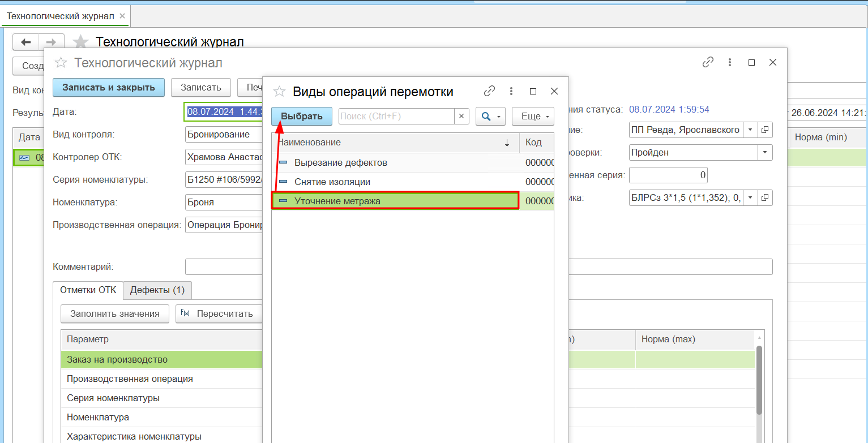Screen dimensions: 868x443
Task: Open three-dot menu in Виды операций перемотки dialog
Action: click(511, 91)
